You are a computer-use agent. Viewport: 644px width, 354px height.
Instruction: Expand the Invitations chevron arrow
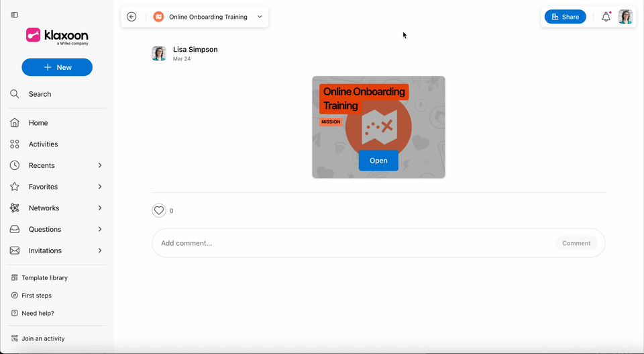[x=100, y=251]
